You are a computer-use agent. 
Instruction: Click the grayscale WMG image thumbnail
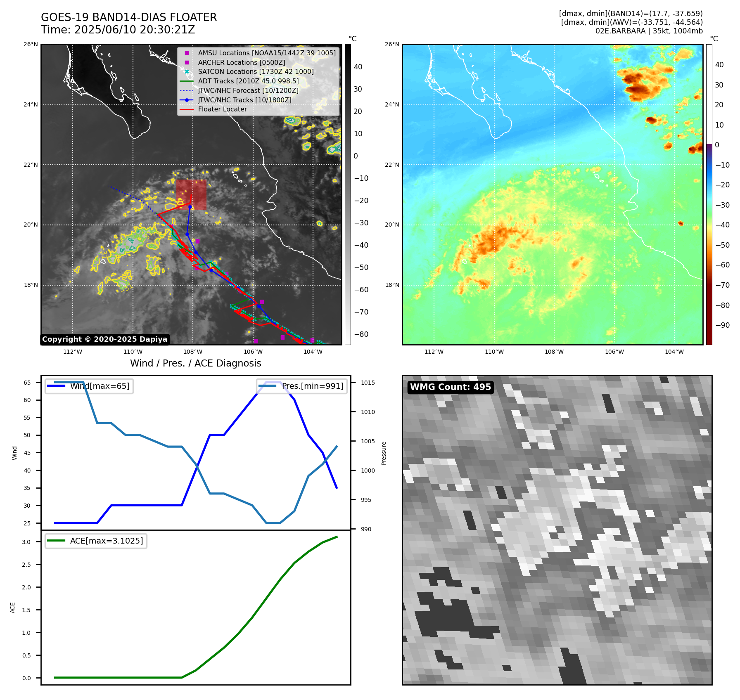[557, 530]
